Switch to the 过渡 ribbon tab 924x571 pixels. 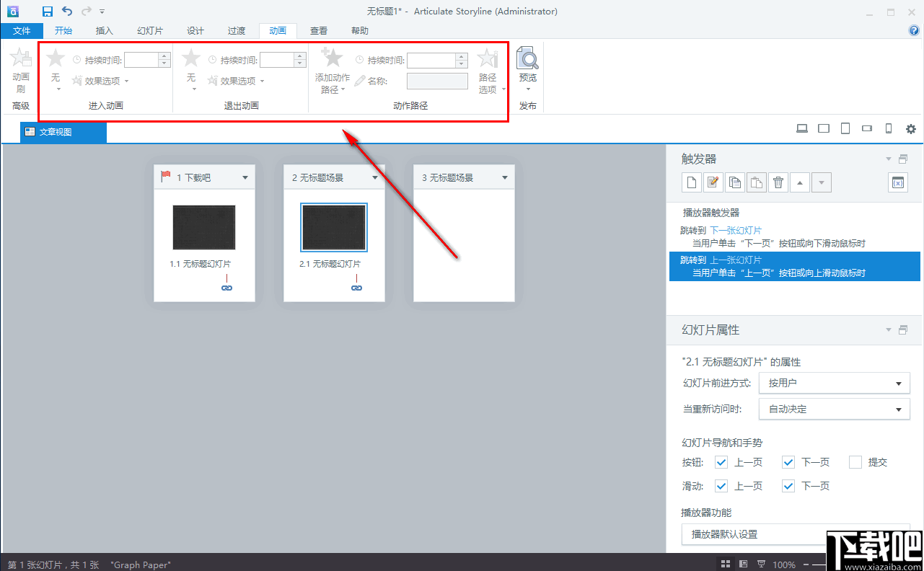click(236, 30)
